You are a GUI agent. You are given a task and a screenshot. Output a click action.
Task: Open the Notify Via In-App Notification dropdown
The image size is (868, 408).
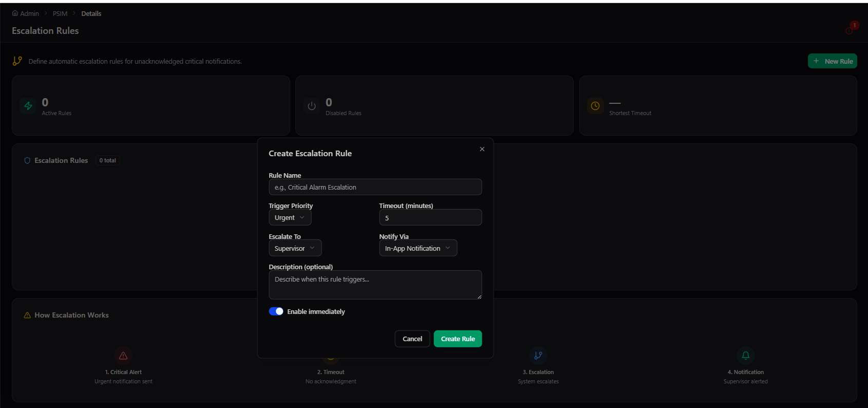click(x=418, y=248)
